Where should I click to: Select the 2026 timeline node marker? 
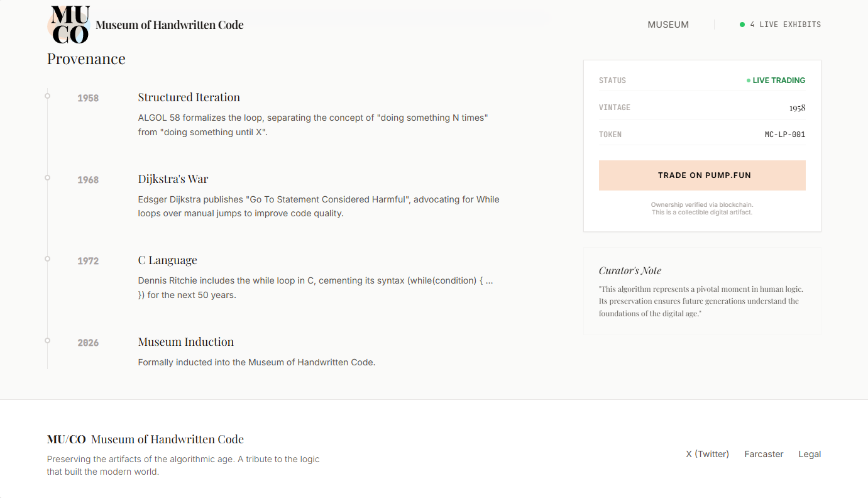click(47, 340)
